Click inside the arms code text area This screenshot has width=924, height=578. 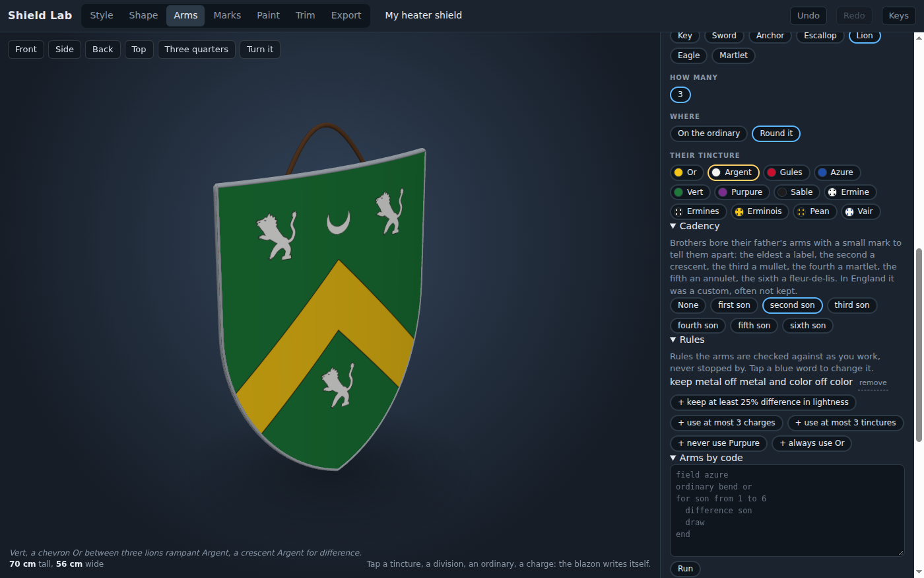coord(787,511)
